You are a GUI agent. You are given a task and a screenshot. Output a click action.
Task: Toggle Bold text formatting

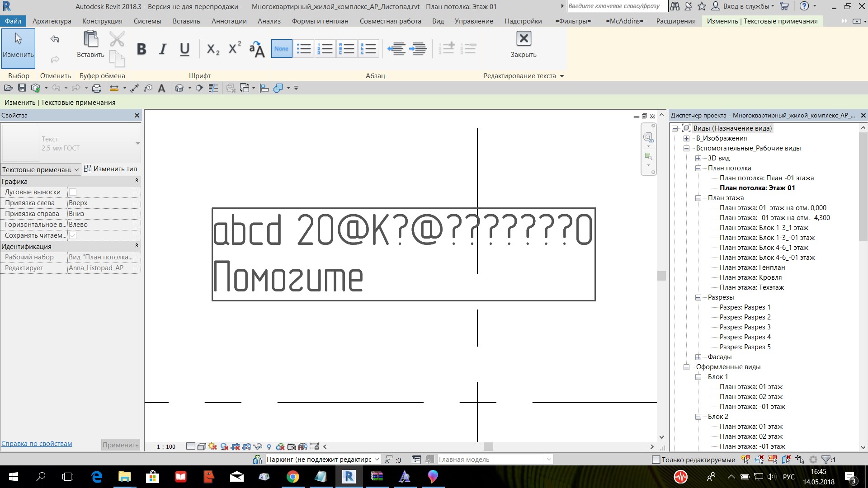[x=142, y=49]
